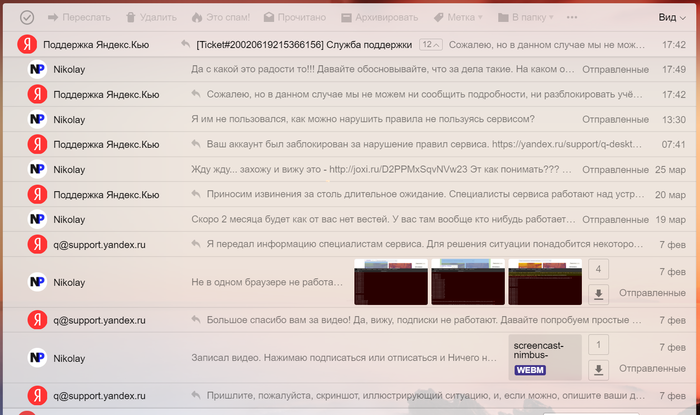Open the Метка label dropdown
This screenshot has height=415, width=700.
point(458,17)
